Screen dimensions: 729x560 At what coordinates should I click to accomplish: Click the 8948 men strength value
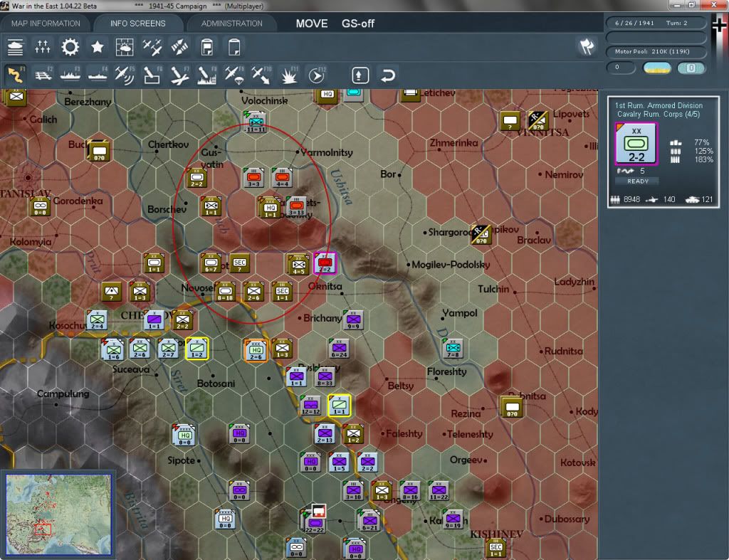coord(631,199)
